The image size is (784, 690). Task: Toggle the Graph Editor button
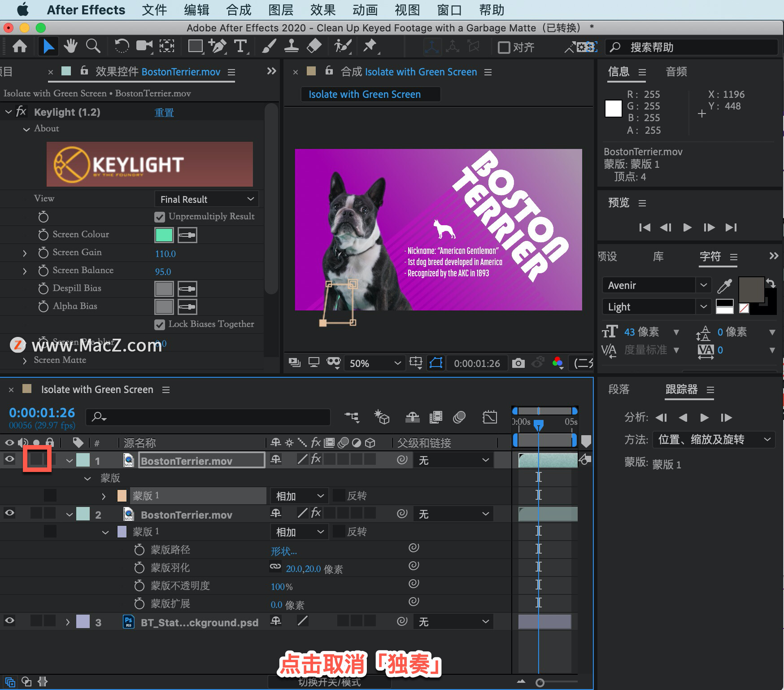[x=490, y=418]
